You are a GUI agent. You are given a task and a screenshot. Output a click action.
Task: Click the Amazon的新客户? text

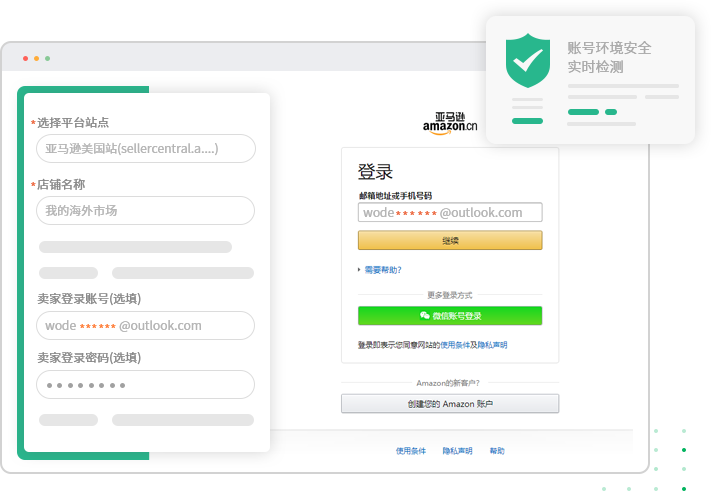(448, 383)
